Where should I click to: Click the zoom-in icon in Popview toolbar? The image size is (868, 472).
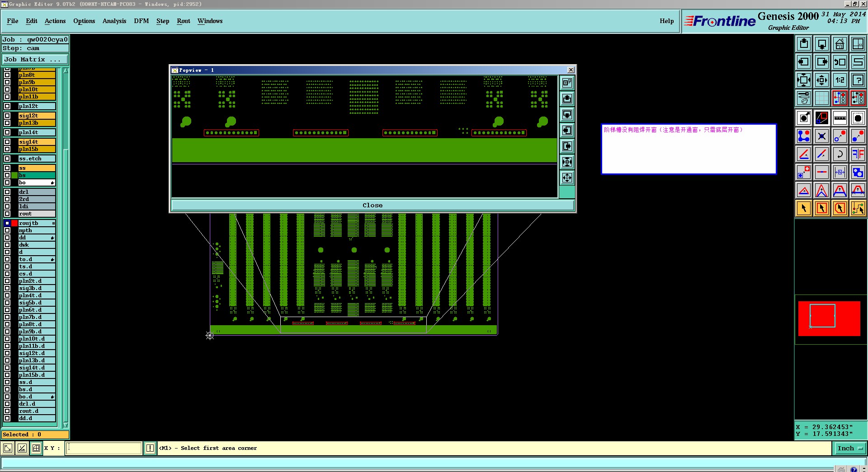tap(567, 162)
